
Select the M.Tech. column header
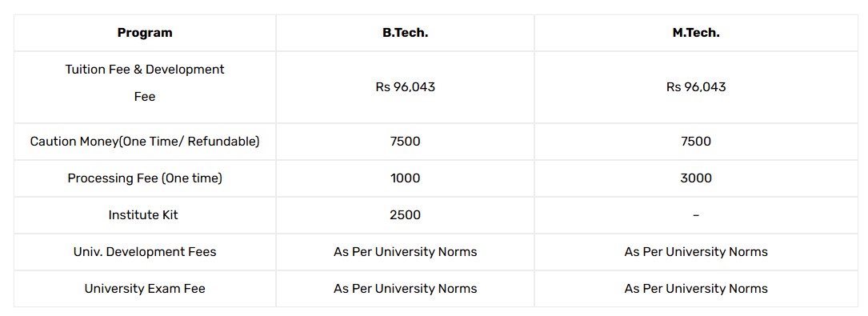pyautogui.click(x=696, y=33)
